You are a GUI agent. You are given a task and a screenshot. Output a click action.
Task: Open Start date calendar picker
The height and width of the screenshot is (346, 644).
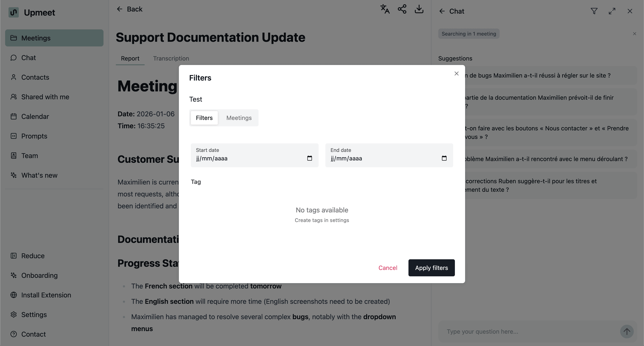coord(309,158)
